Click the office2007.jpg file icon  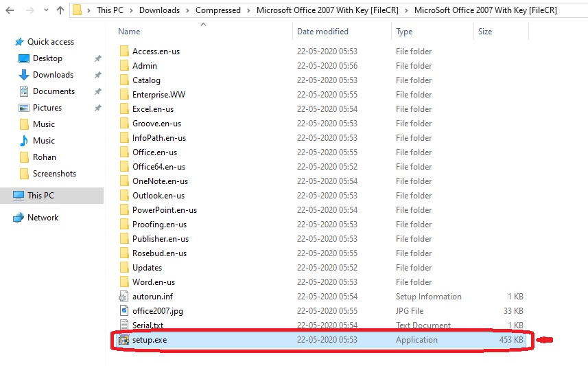[x=124, y=311]
